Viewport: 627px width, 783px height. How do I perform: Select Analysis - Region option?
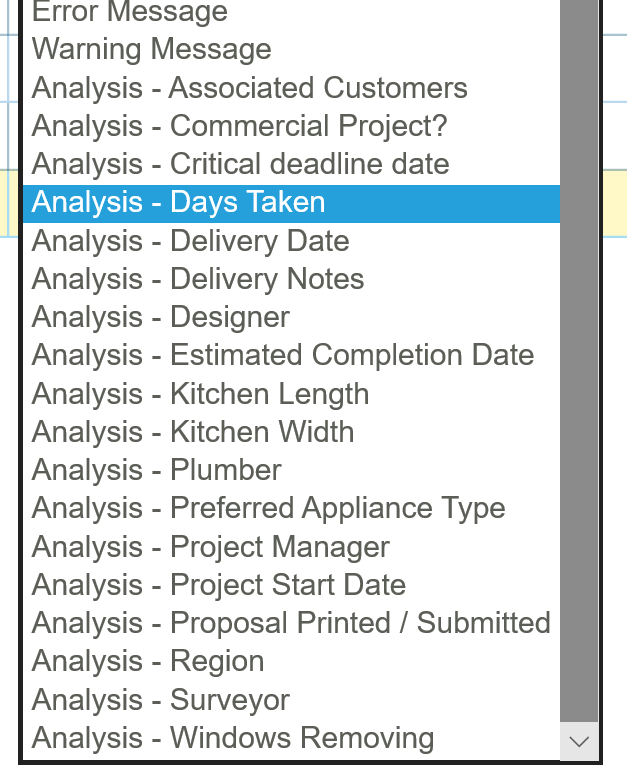click(x=148, y=661)
